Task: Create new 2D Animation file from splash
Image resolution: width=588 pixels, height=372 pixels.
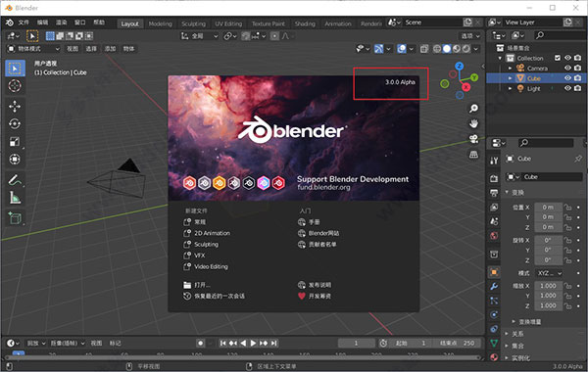Action: tap(207, 233)
